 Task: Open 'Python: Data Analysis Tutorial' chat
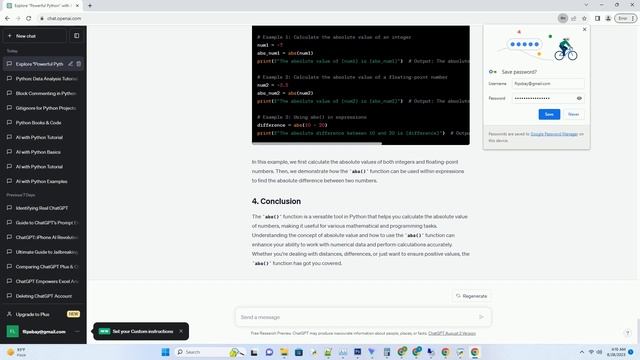[43, 78]
